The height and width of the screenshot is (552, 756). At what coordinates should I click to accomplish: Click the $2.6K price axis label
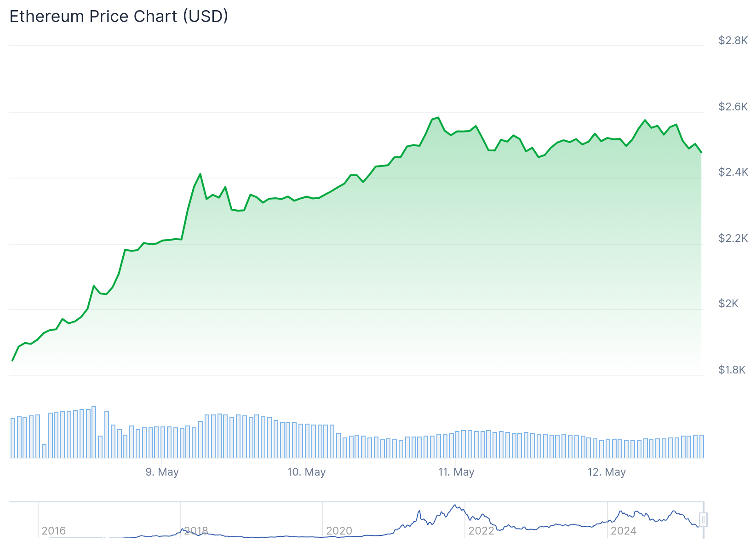tap(733, 107)
